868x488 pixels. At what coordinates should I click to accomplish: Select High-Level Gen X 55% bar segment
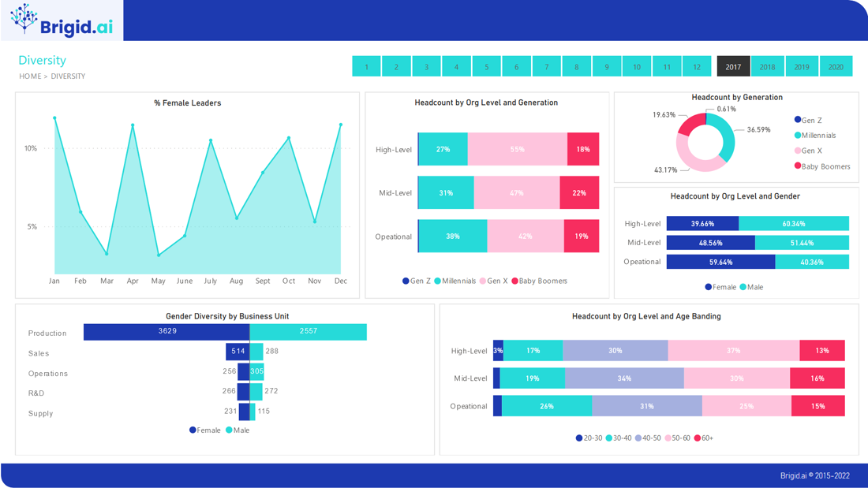click(517, 150)
